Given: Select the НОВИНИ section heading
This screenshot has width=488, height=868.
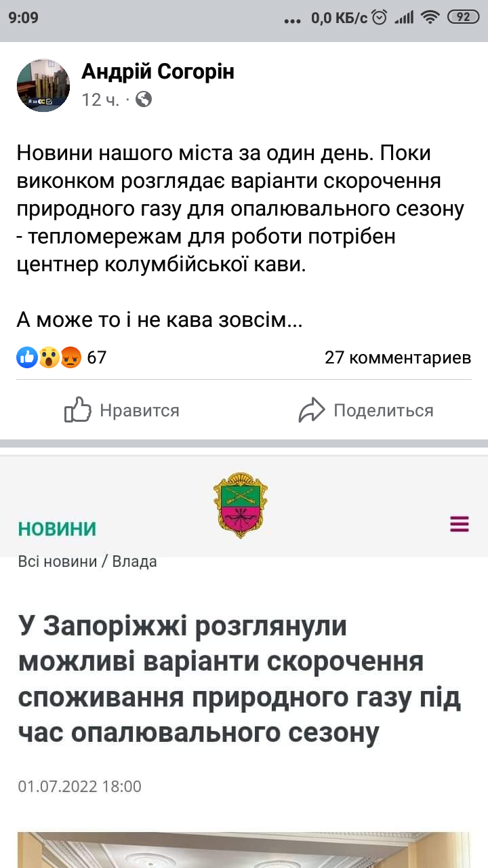Looking at the screenshot, I should (x=57, y=529).
